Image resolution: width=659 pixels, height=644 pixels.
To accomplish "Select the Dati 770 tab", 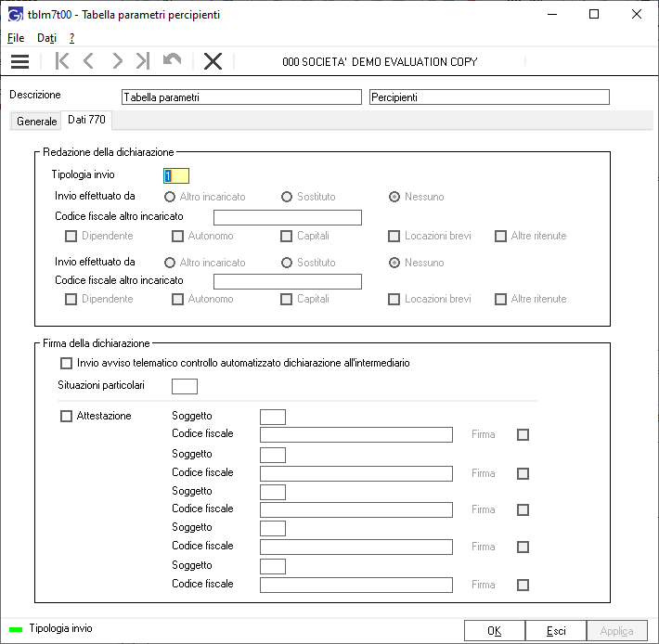I will [86, 120].
